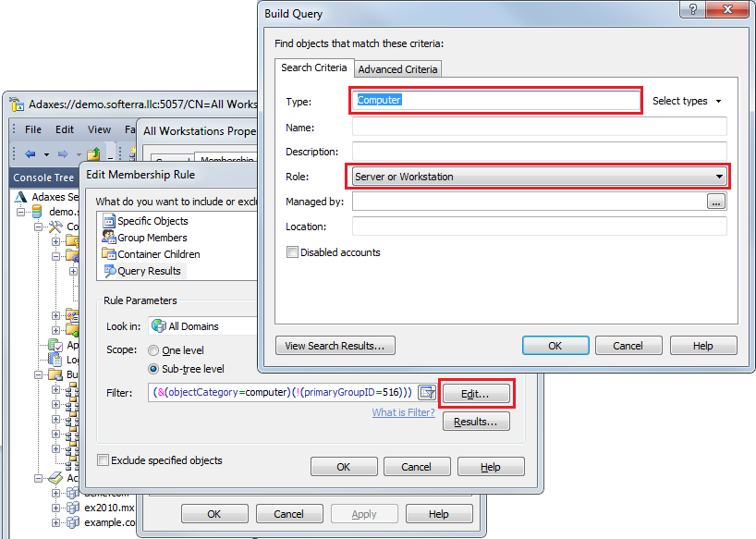Check the Disabled accounts checkbox
Screen dimensions: 756x539
[292, 252]
